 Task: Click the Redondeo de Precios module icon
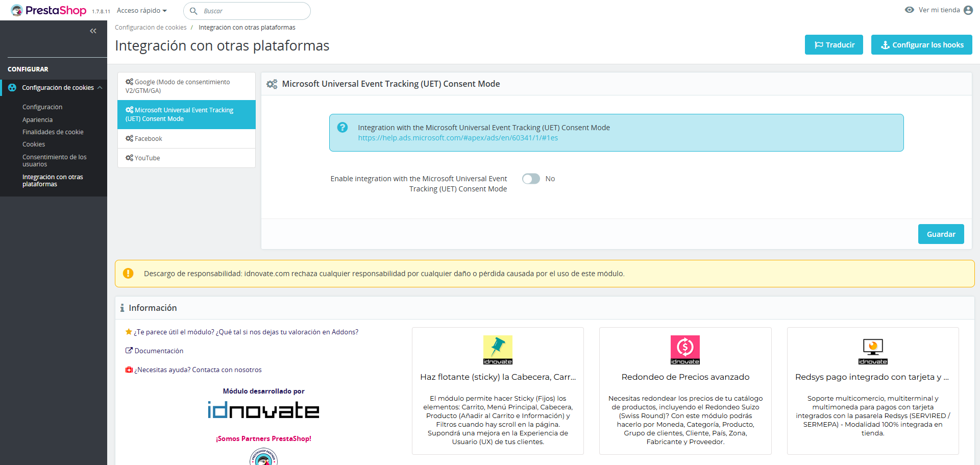pos(685,350)
